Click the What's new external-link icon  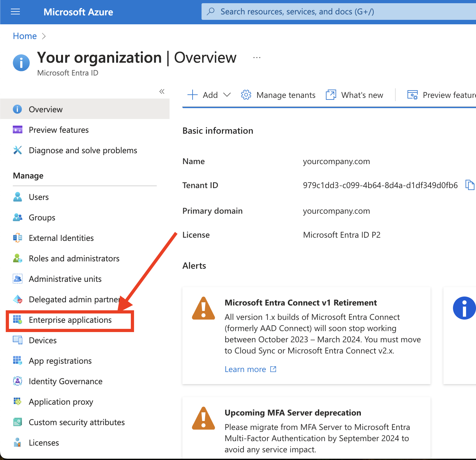(331, 95)
